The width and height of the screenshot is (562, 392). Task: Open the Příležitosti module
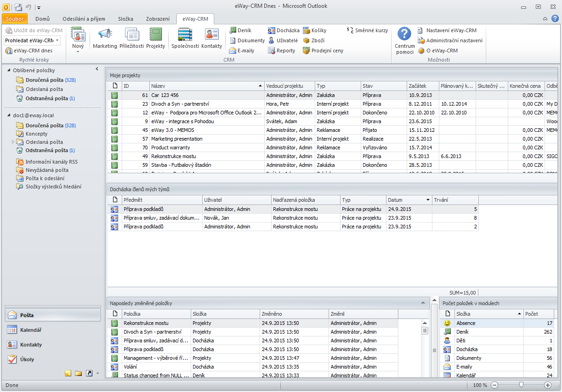point(131,39)
